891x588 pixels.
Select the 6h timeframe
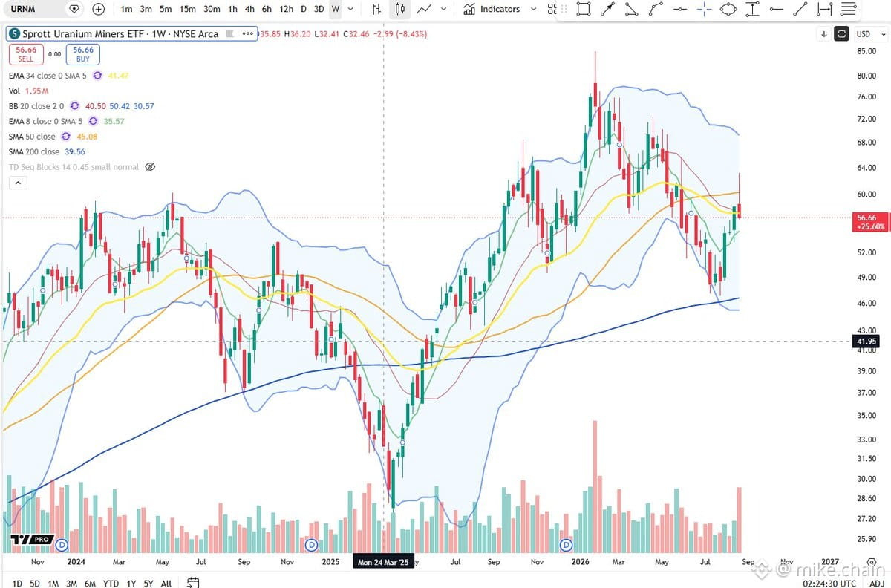pos(267,9)
